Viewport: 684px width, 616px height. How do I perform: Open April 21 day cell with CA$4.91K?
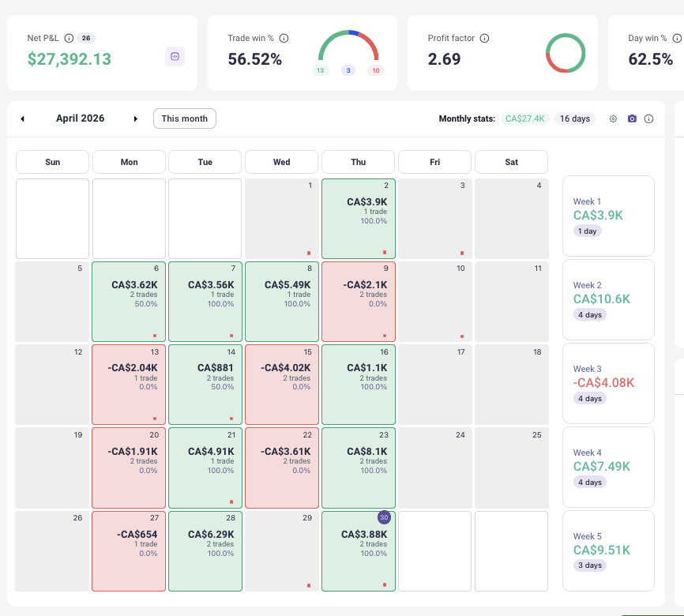click(205, 468)
